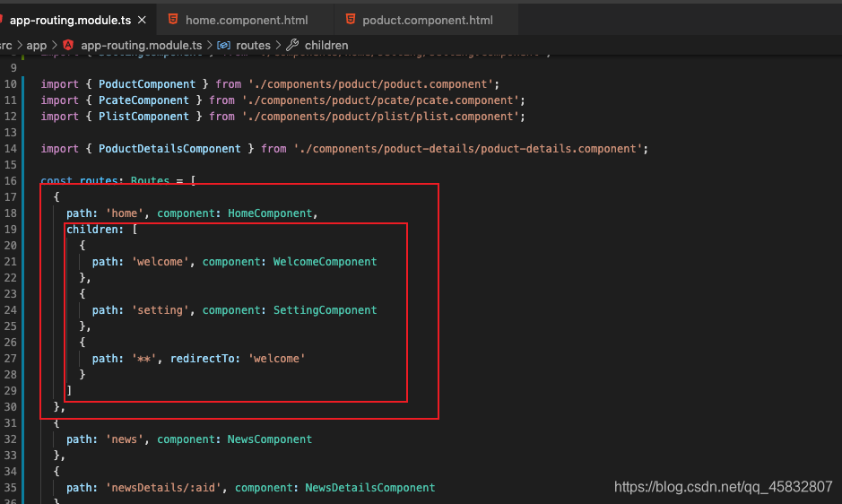842x504 pixels.
Task: Click the Angular icon in breadcrumb
Action: click(68, 45)
